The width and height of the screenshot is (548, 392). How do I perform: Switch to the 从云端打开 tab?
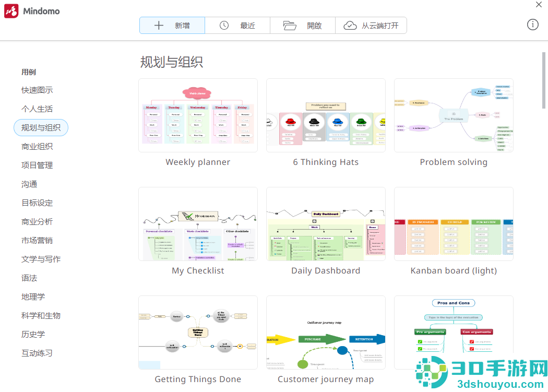point(371,26)
